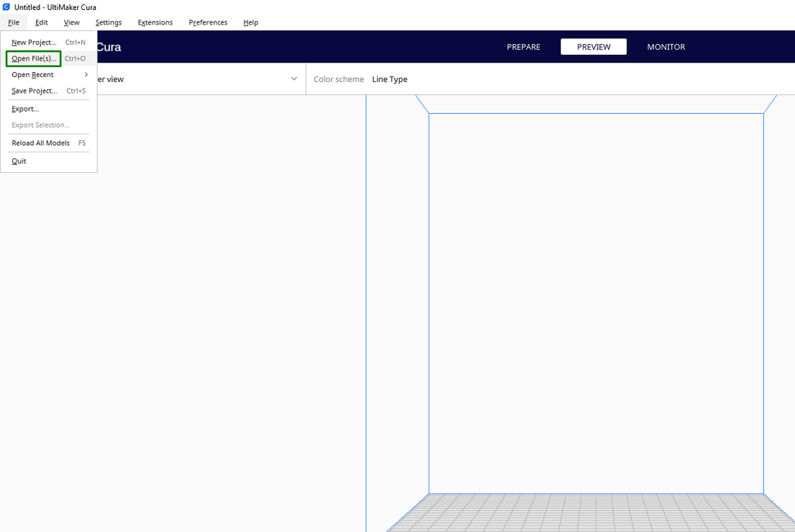Open the Settings menu
The width and height of the screenshot is (795, 532).
click(x=107, y=22)
